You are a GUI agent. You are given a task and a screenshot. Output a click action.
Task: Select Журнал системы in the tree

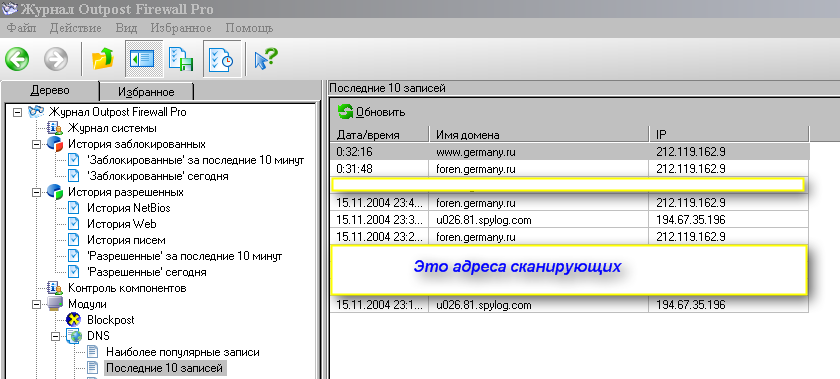(112, 128)
